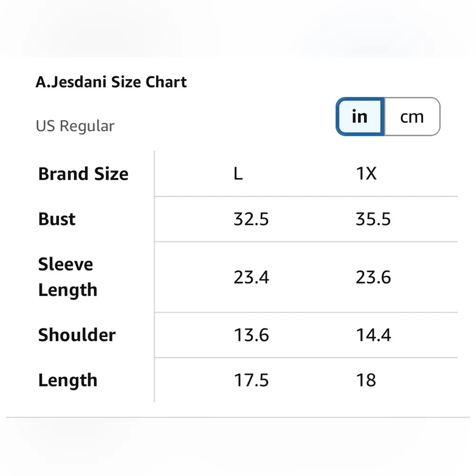
Task: Switch units to cm
Action: point(412,117)
